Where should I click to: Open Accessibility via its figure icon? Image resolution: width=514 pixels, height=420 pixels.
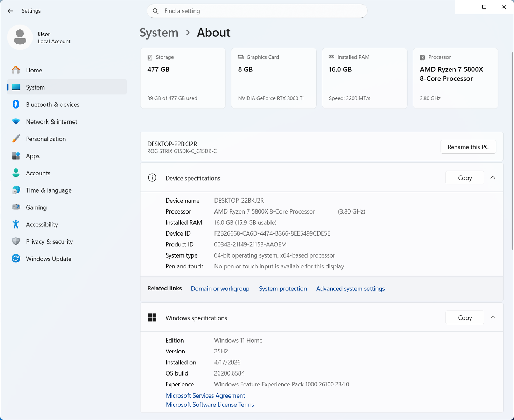pyautogui.click(x=16, y=224)
